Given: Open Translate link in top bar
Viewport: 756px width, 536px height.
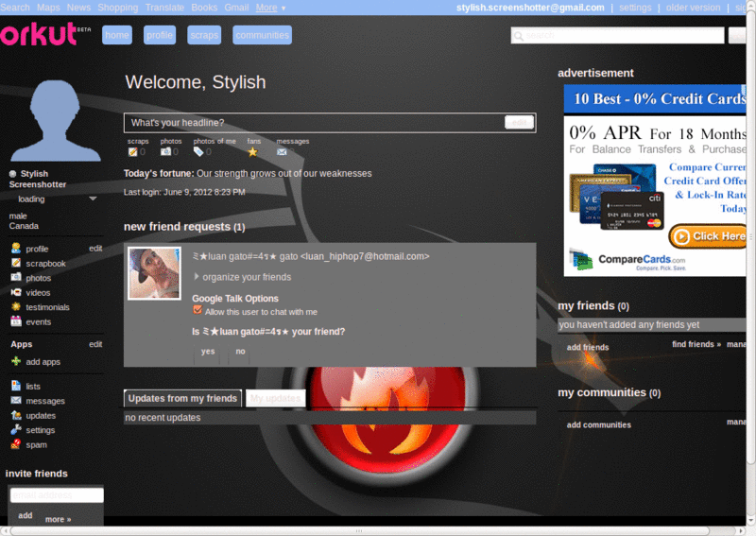Looking at the screenshot, I should [x=164, y=8].
